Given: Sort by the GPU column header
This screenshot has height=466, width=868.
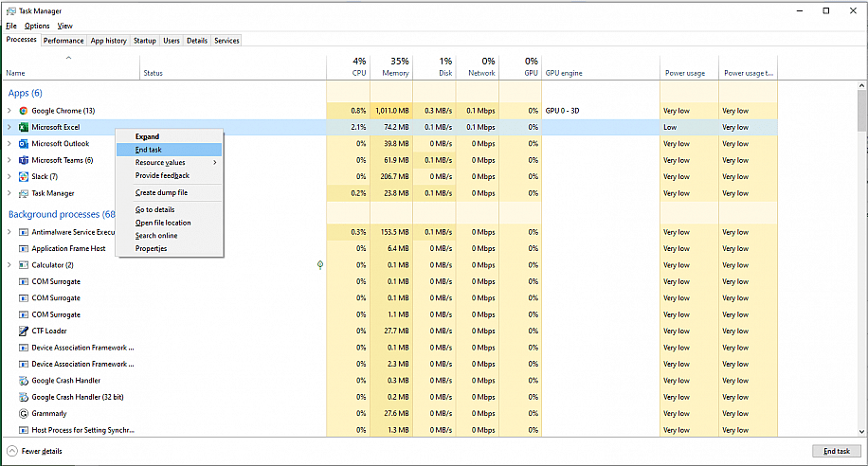Looking at the screenshot, I should point(520,67).
